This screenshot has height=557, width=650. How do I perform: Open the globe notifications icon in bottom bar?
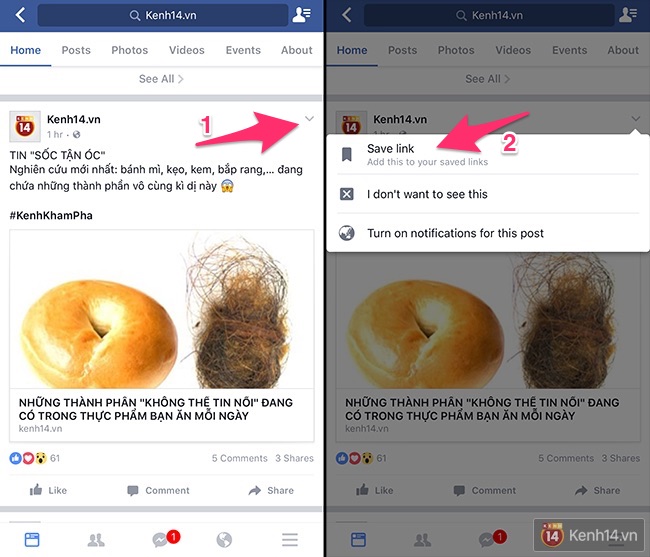click(224, 540)
